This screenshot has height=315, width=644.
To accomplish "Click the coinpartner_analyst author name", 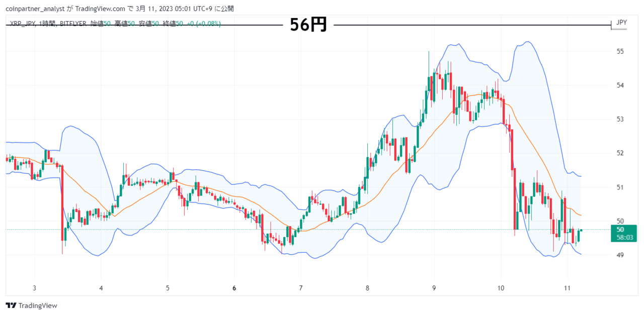I will point(32,9).
